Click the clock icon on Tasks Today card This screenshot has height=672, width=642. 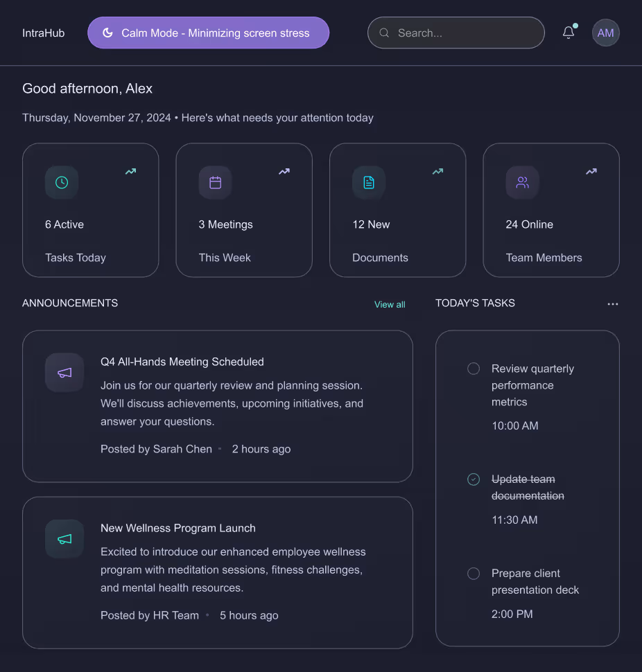62,182
